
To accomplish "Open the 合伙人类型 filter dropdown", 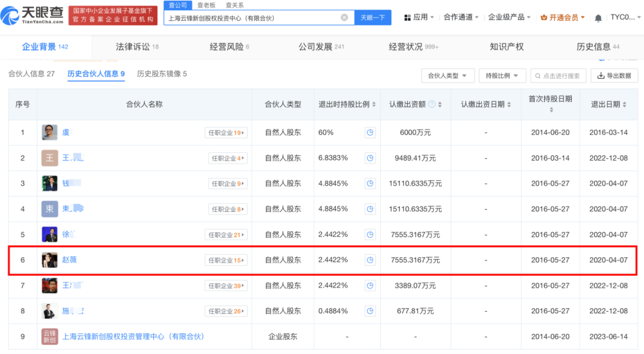I will click(448, 76).
